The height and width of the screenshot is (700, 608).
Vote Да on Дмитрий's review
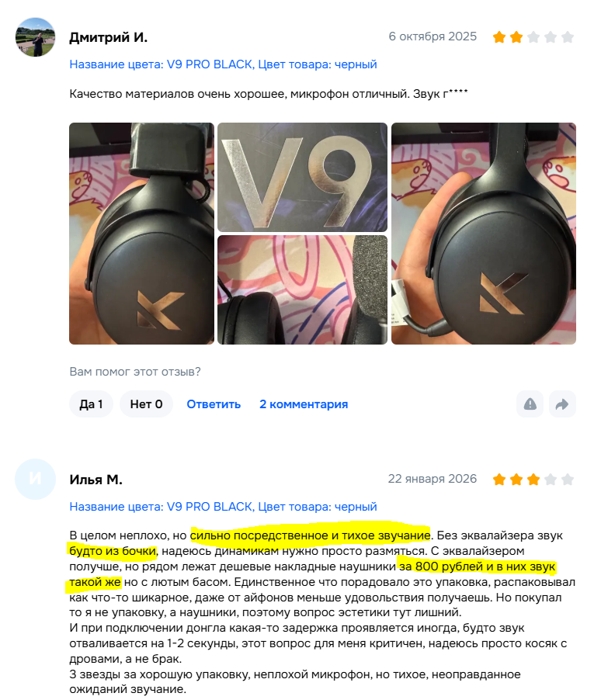coord(91,404)
